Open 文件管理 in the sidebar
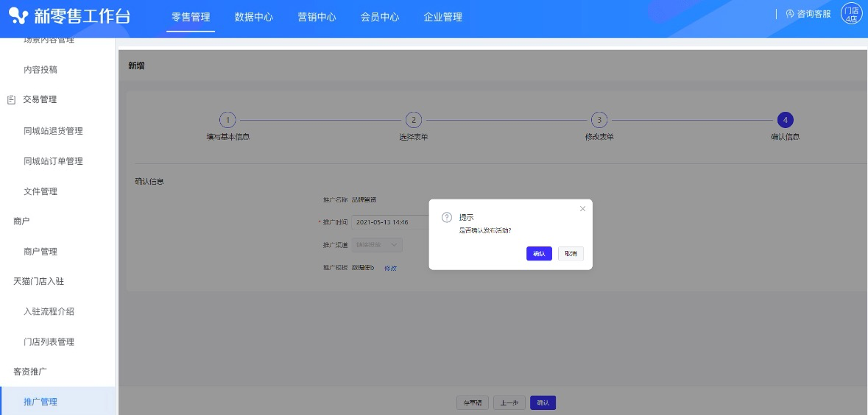The image size is (868, 415). tap(40, 191)
